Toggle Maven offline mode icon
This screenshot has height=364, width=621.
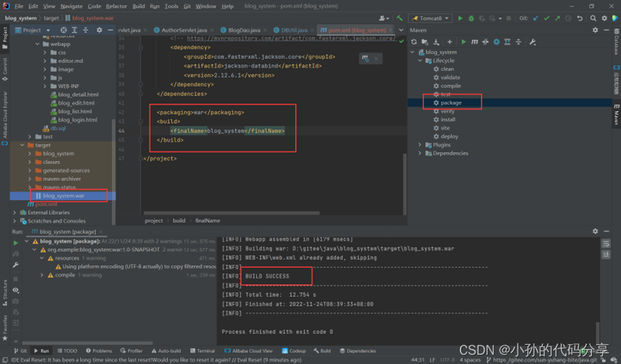(485, 42)
